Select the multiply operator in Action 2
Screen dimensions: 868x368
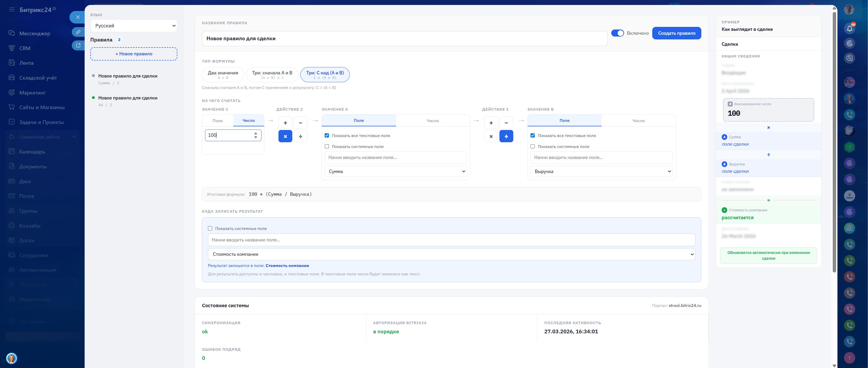pos(285,136)
